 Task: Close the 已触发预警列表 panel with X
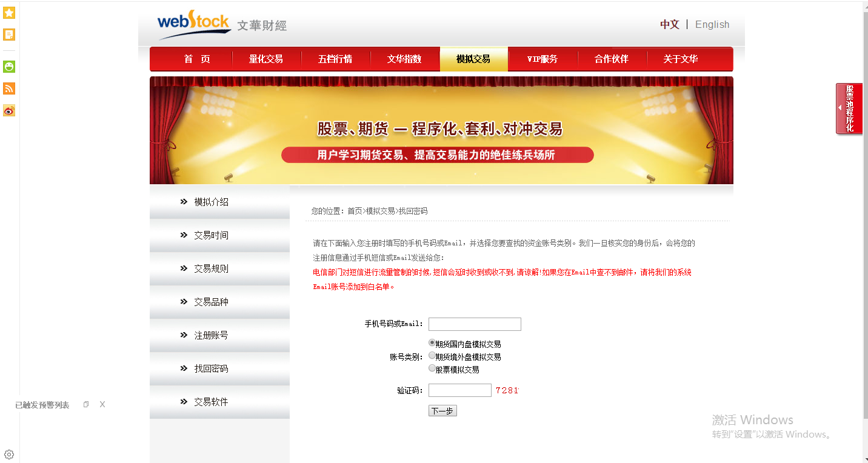tap(102, 404)
